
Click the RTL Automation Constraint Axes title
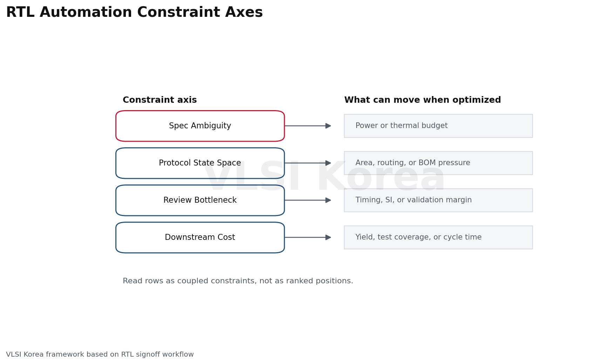(x=134, y=13)
